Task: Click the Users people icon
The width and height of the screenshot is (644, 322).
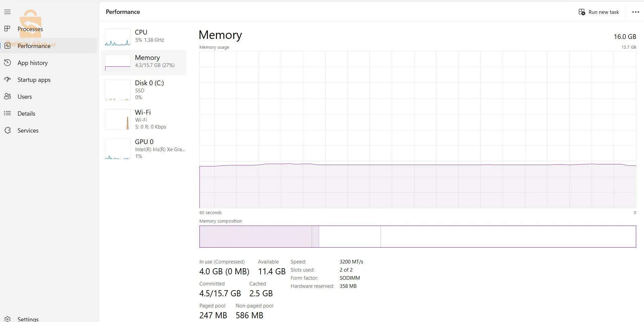Action: click(7, 96)
